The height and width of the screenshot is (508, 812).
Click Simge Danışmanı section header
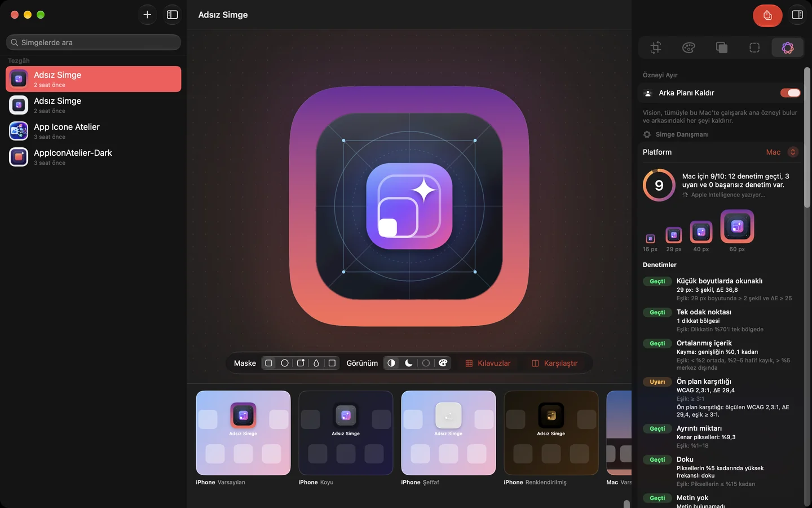pos(676,134)
